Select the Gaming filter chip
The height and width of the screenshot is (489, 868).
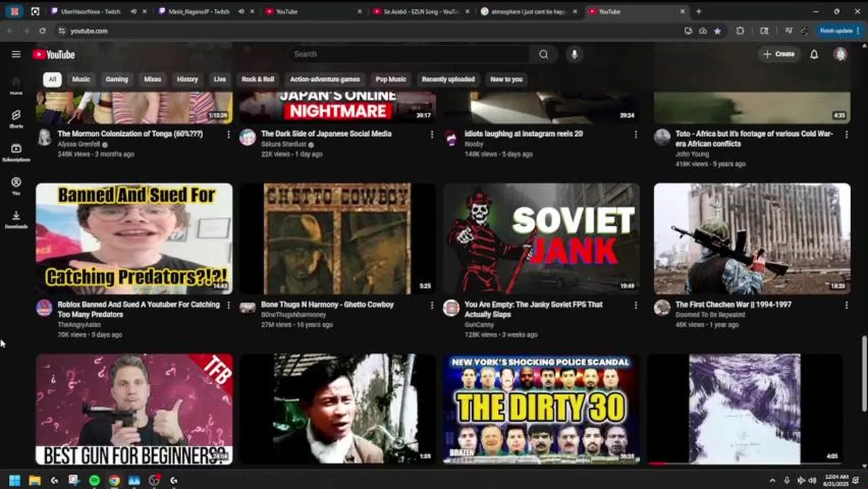117,79
